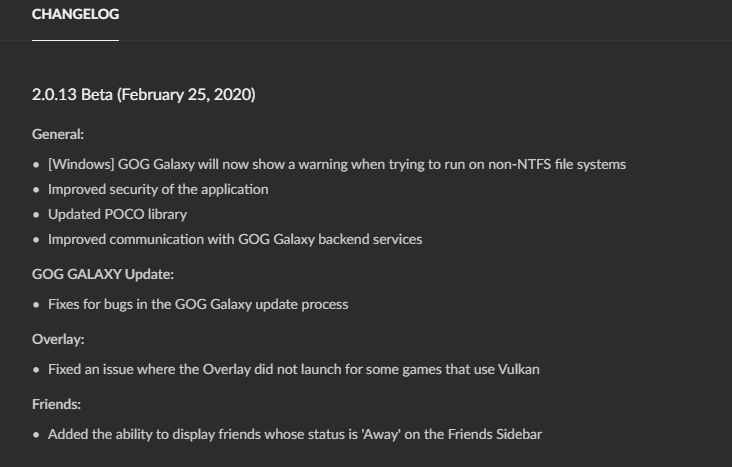
Task: Click the 2.0.13 Beta version heading
Action: pyautogui.click(x=143, y=95)
